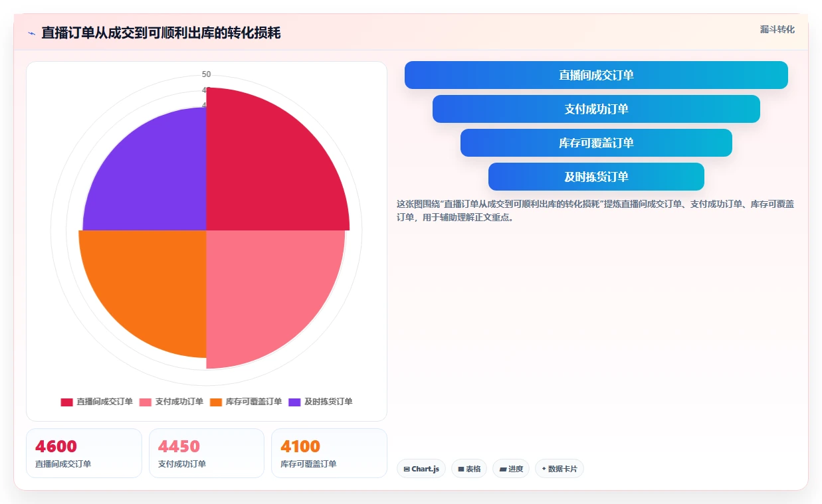The image size is (822, 504).
Task: Toggle the 库存可覆盖订单 legend orange swatch
Action: (x=216, y=402)
